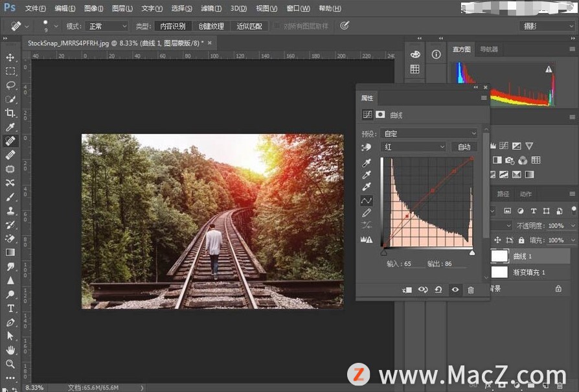
Task: Click the 自动 button in Curves
Action: (x=464, y=147)
